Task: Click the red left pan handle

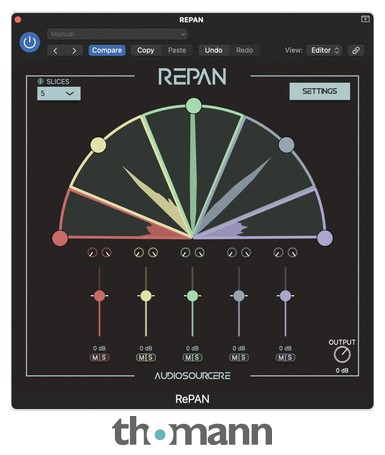Action: tap(60, 238)
